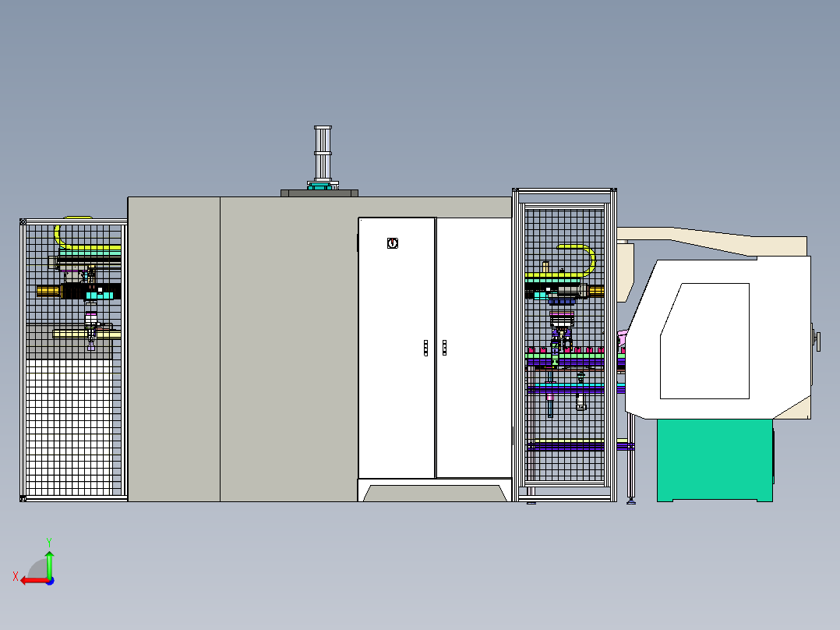Image resolution: width=840 pixels, height=630 pixels.
Task: Click the blue Z axis ball on the triad
Action: point(51,581)
